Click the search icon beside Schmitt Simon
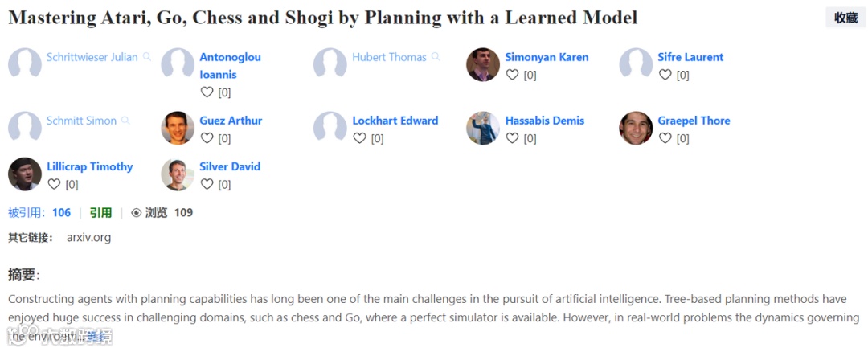Screen dimensions: 868x352 tap(125, 121)
